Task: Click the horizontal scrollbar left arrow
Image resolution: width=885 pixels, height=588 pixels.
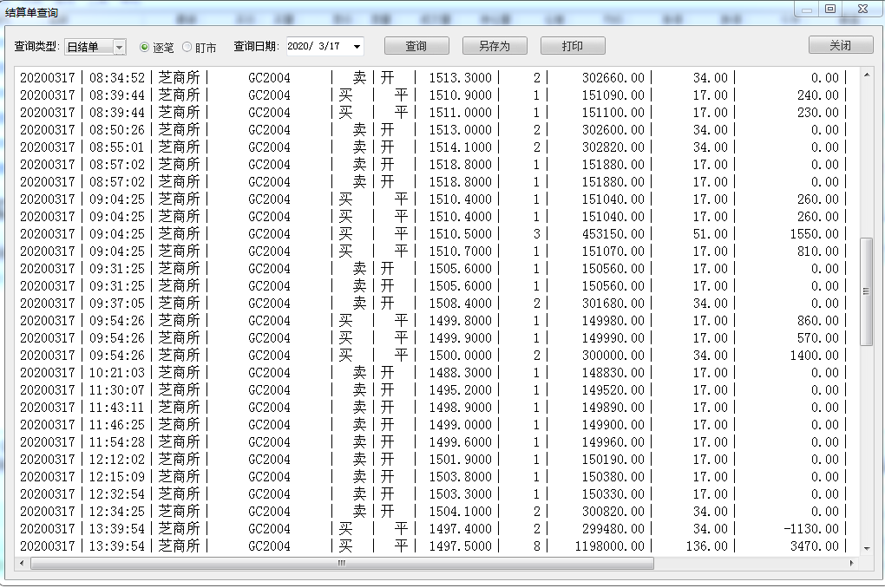Action: (x=22, y=563)
